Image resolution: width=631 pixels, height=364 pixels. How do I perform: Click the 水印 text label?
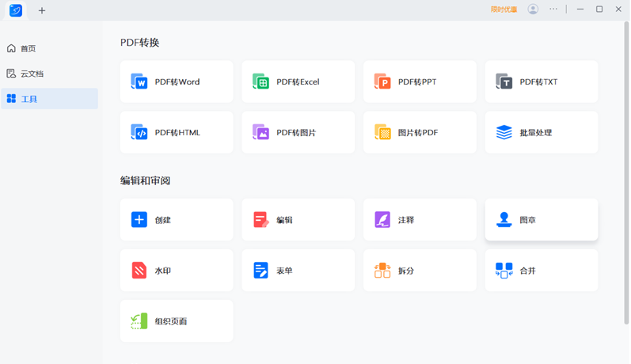[x=163, y=271]
